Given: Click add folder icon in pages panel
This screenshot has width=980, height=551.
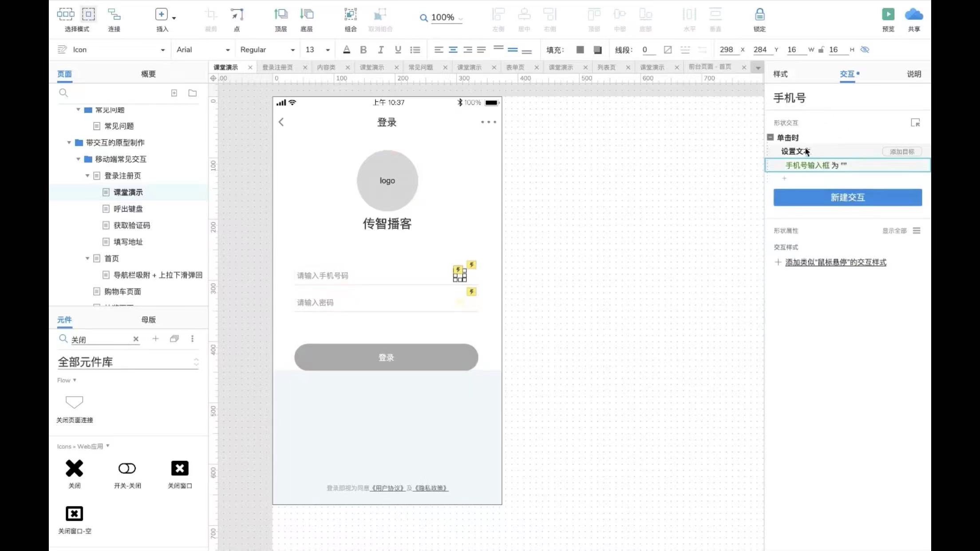Looking at the screenshot, I should pyautogui.click(x=192, y=93).
